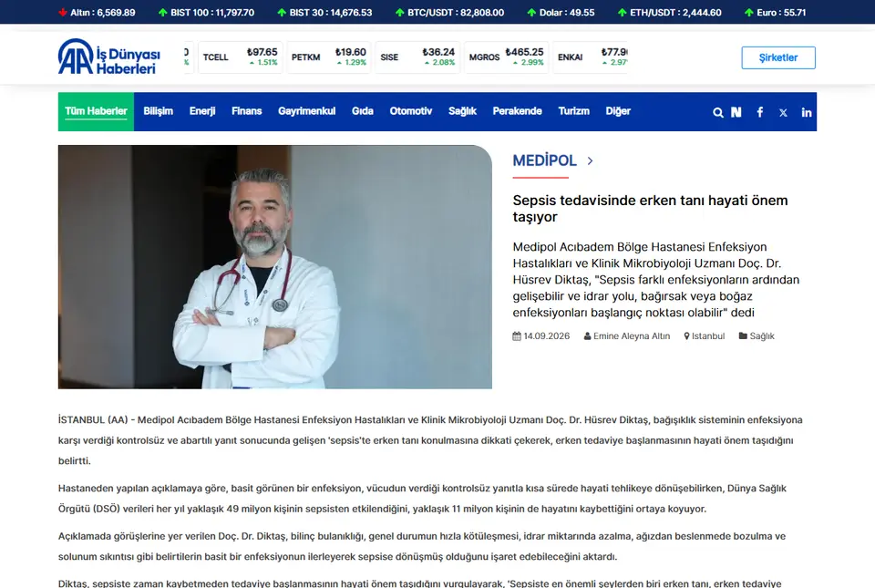
Task: Visit the Facebook icon link
Action: point(759,112)
